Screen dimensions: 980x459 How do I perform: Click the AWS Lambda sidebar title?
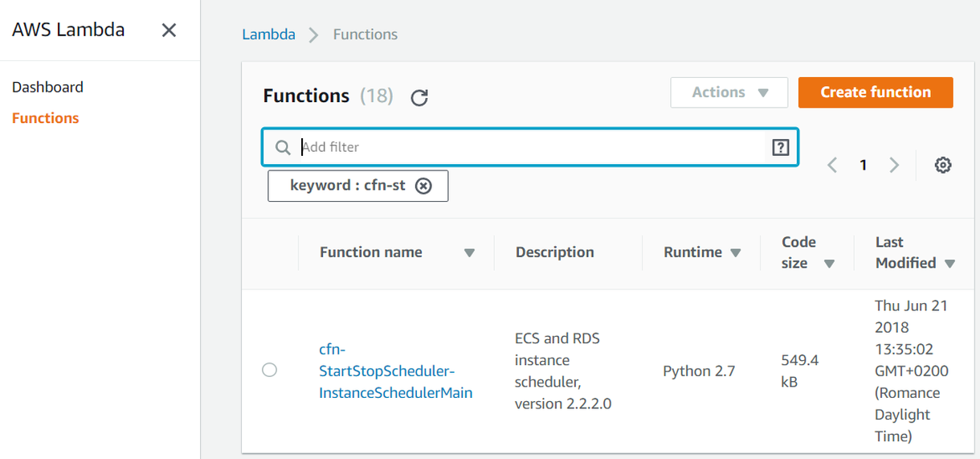pyautogui.click(x=68, y=31)
